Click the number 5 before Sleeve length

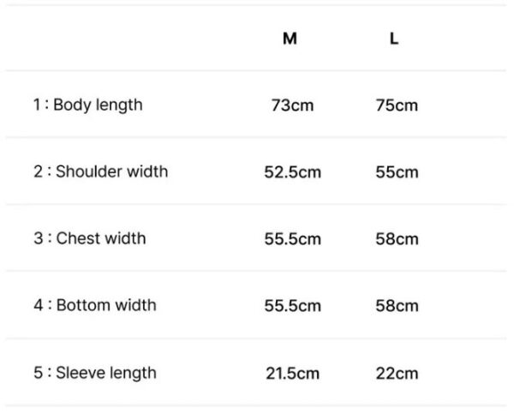point(38,373)
